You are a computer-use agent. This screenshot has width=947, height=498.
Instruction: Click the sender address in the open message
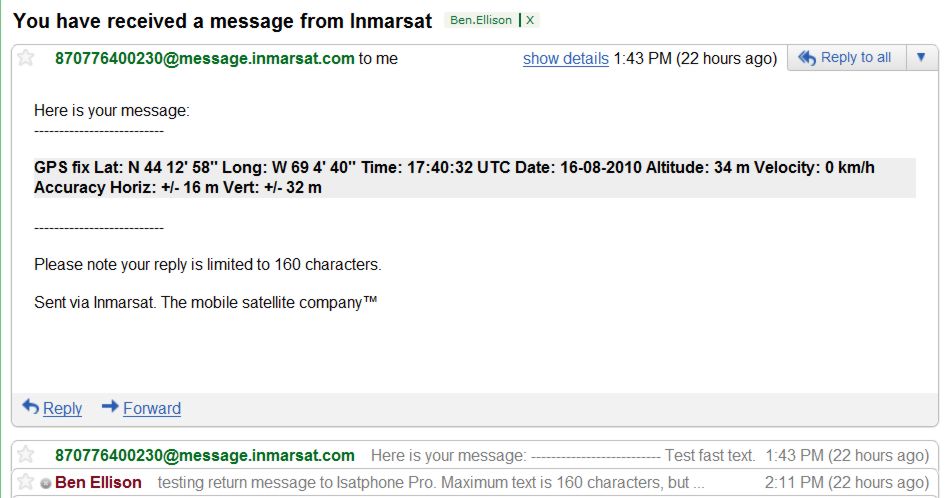[205, 59]
